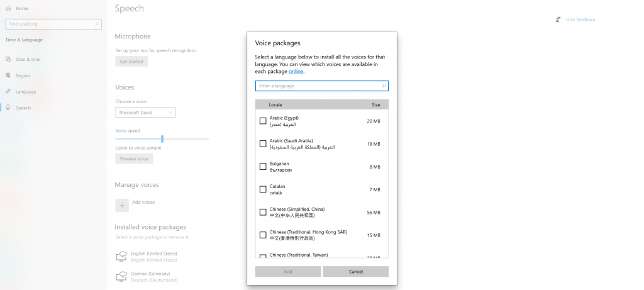Click the Catalan language name
Screen dimensions: 644x290
point(277,186)
